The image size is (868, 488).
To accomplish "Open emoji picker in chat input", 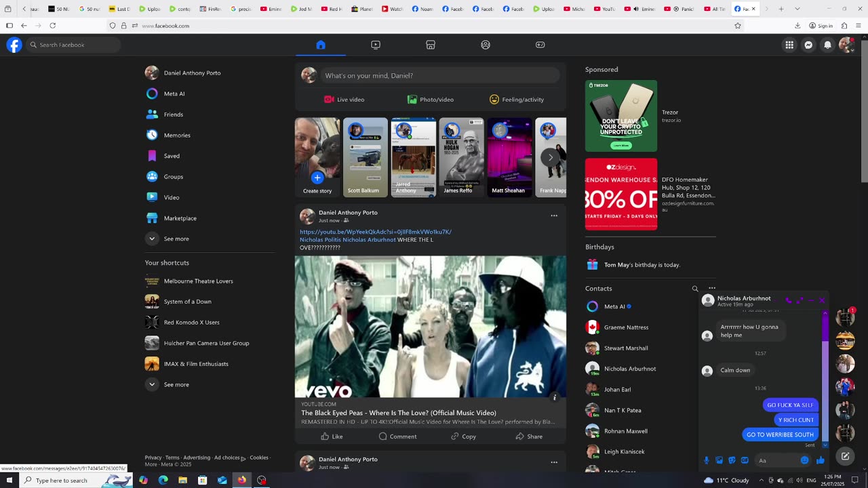I will click(804, 460).
